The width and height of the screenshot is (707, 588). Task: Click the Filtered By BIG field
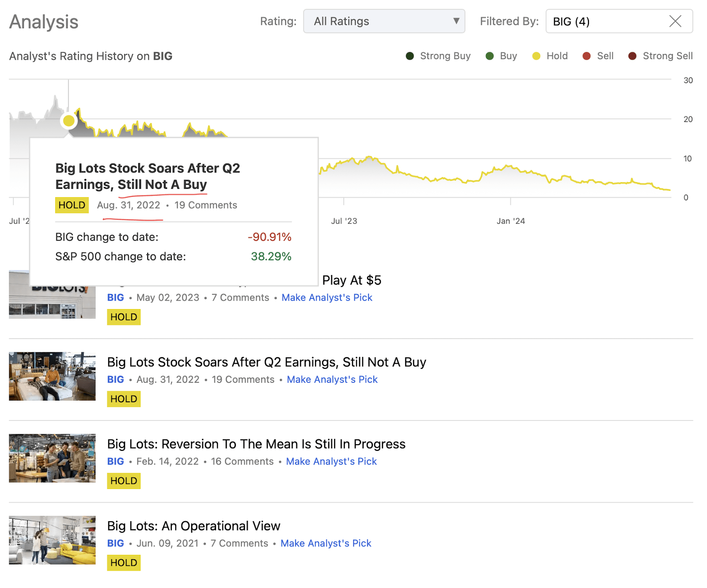(605, 21)
